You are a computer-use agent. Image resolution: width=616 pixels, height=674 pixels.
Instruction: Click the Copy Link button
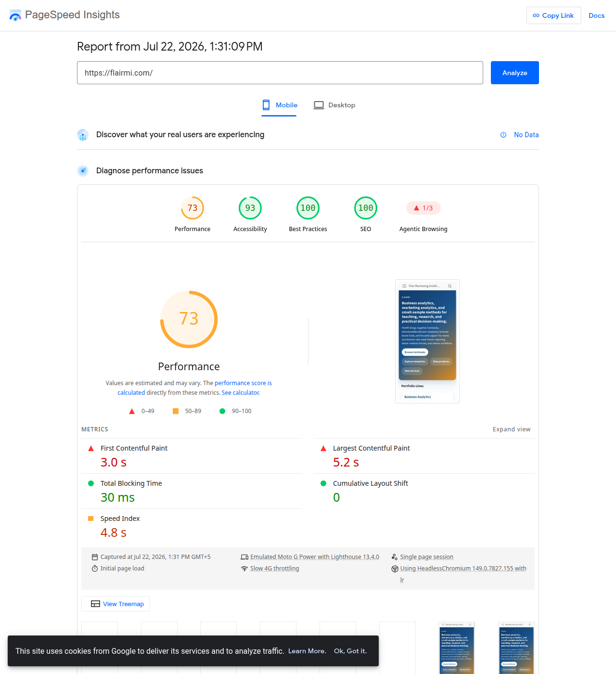pyautogui.click(x=553, y=15)
